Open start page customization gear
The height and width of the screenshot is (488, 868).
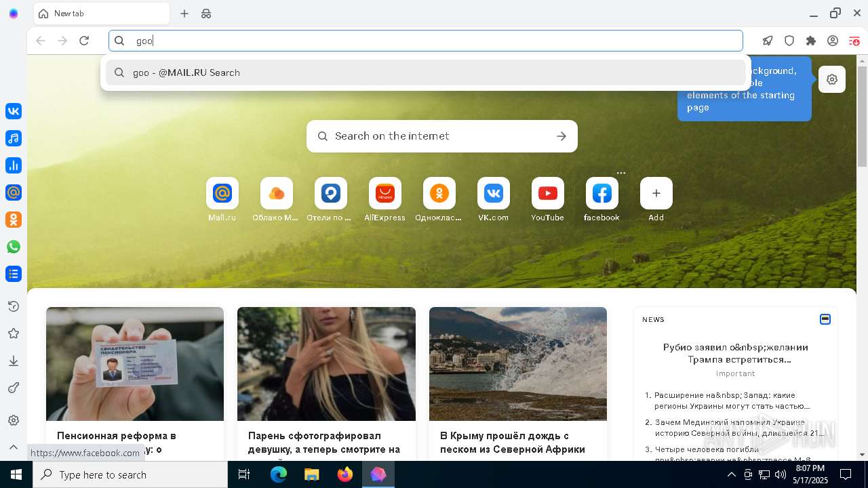point(832,79)
